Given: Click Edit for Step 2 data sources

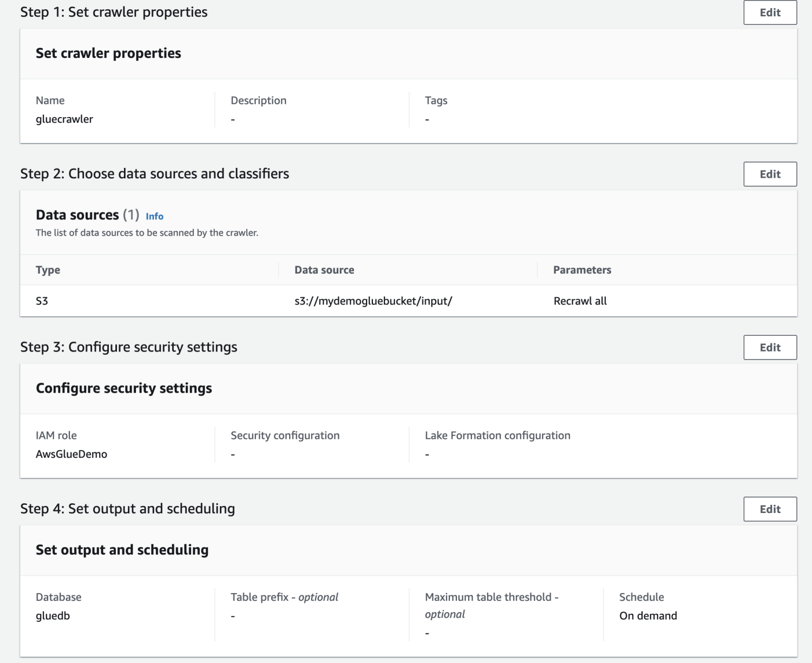Looking at the screenshot, I should pos(770,174).
